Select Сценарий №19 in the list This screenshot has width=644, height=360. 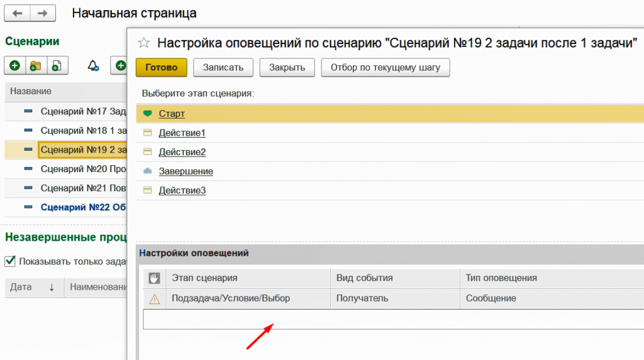(x=84, y=150)
